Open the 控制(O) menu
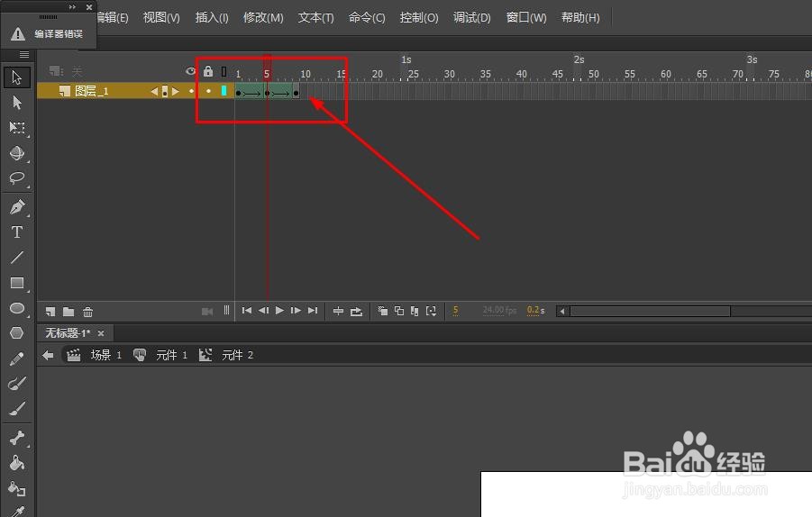 (x=419, y=18)
